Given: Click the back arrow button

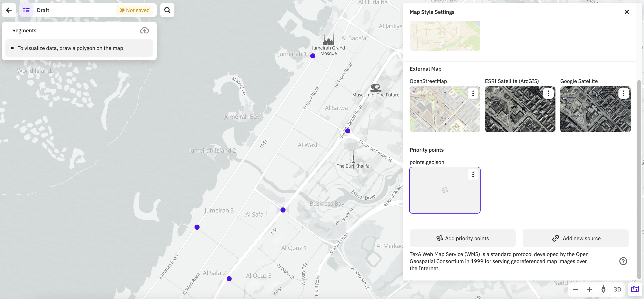Looking at the screenshot, I should click(9, 10).
